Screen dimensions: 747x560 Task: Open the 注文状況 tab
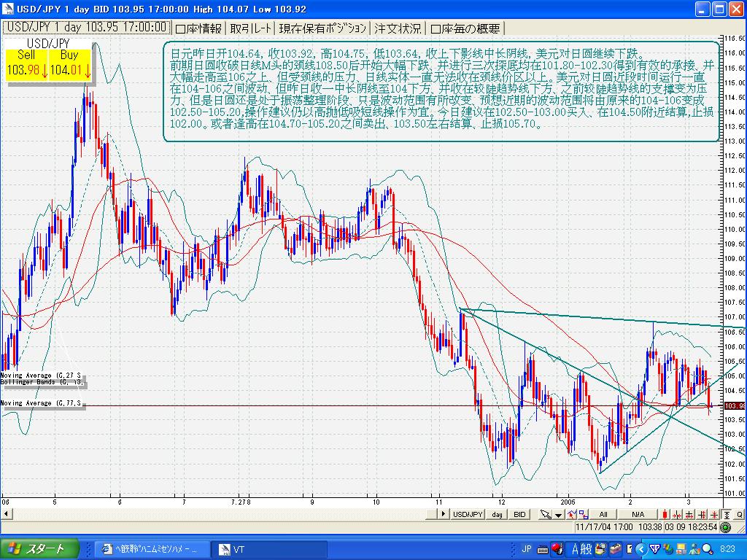click(398, 28)
